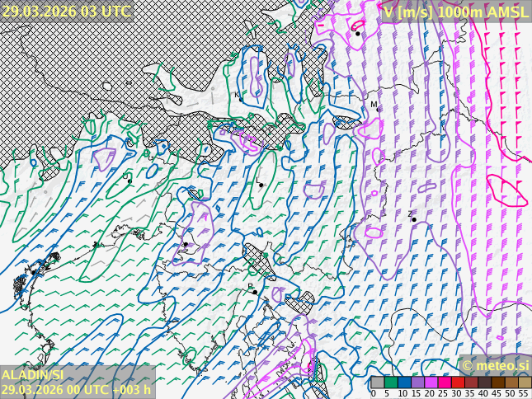Click the tan 55 m/s legend swatch
Screen dimensions: 532x399
(524, 383)
